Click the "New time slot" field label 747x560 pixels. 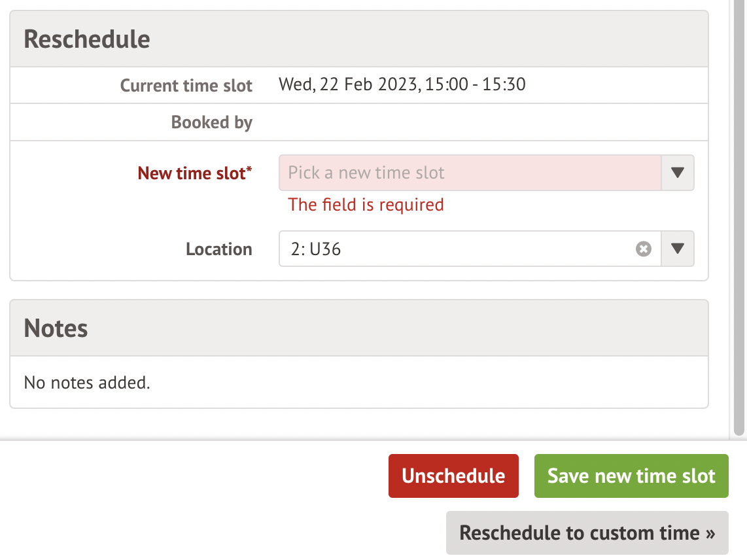click(191, 173)
